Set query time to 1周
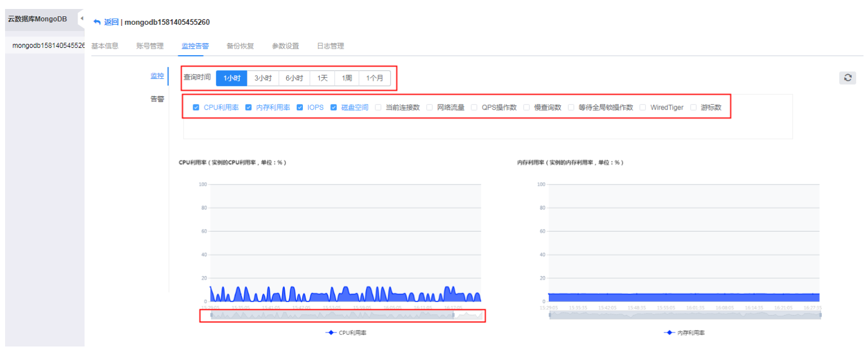The image size is (868, 351). (x=347, y=78)
